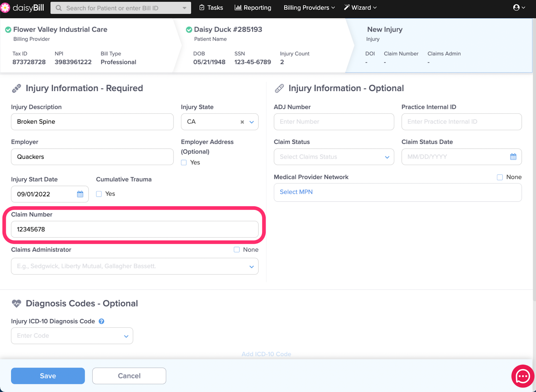Click the Practice Internal ID field
Screen dimensions: 536x392
(x=462, y=122)
